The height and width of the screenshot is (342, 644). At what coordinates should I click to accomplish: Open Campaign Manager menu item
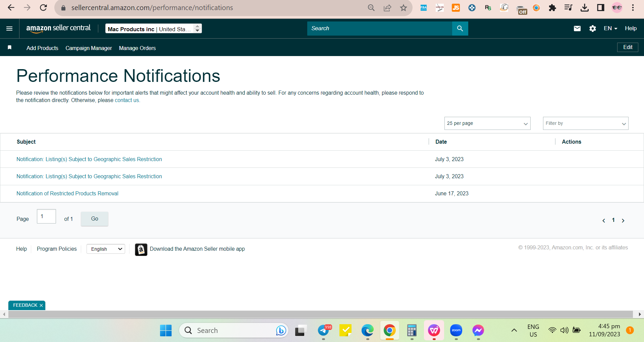coord(89,48)
